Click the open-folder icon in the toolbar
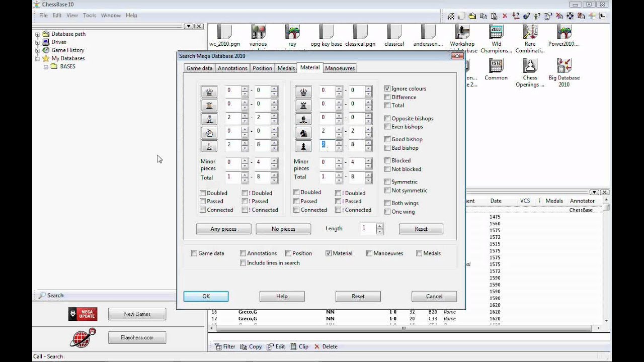Image resolution: width=644 pixels, height=362 pixels. point(472,16)
